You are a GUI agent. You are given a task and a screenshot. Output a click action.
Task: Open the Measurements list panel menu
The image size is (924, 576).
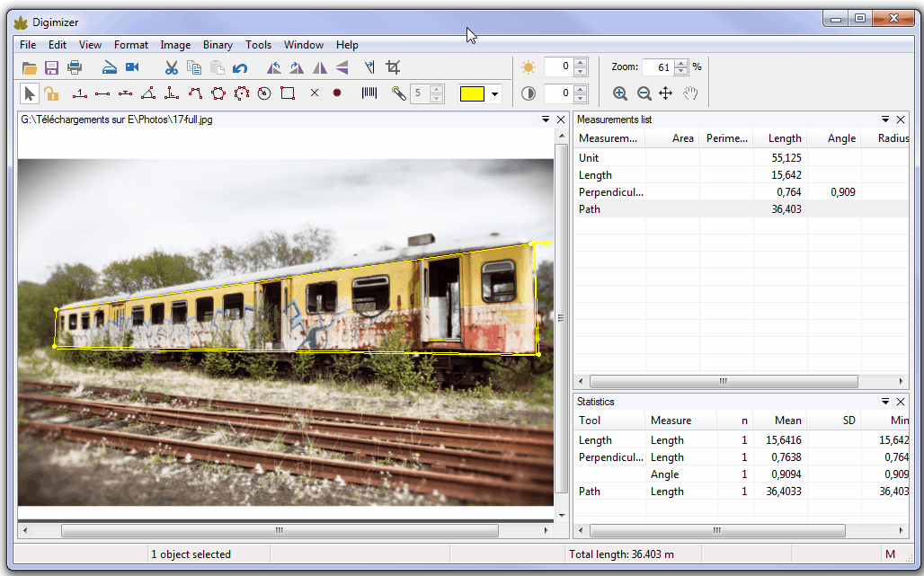[886, 119]
